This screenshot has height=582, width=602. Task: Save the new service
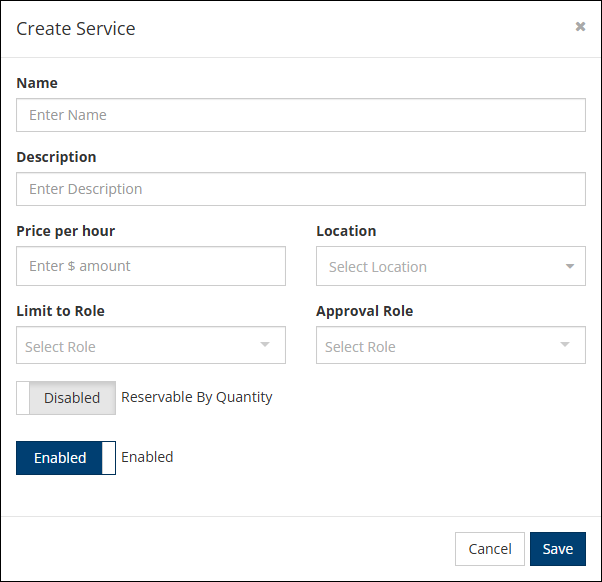click(557, 549)
